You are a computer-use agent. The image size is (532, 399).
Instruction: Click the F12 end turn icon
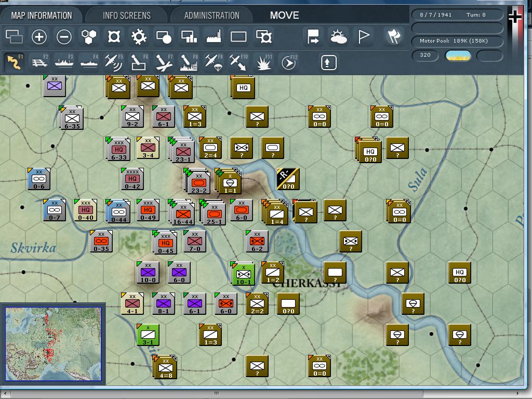point(289,62)
